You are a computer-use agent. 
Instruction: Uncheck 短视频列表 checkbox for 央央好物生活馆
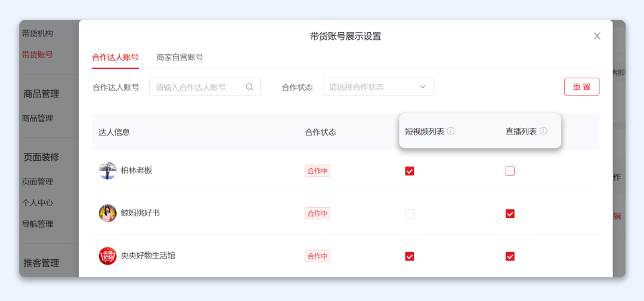[x=410, y=256]
